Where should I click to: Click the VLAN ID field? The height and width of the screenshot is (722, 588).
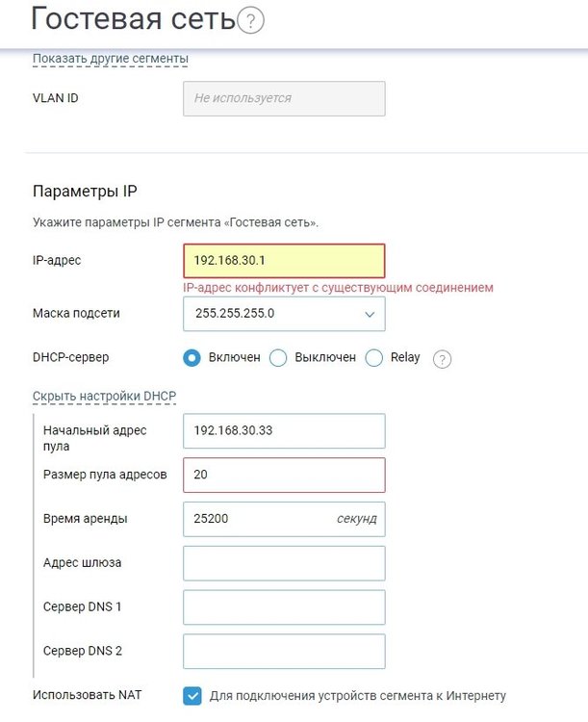click(284, 98)
